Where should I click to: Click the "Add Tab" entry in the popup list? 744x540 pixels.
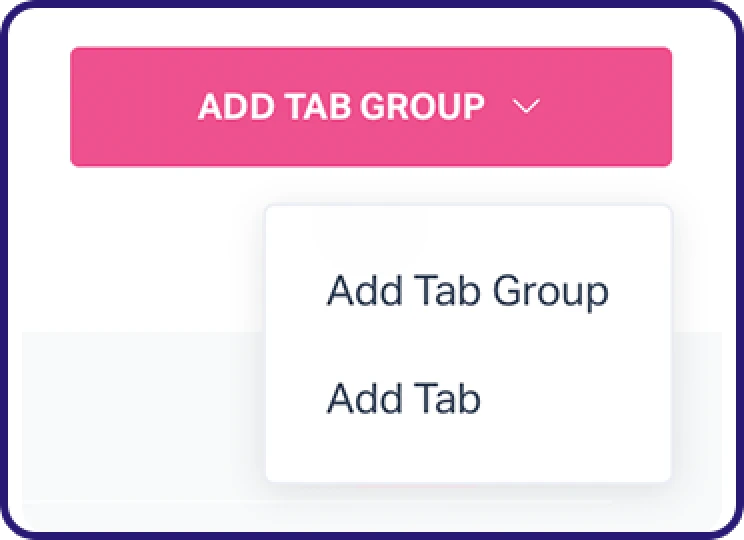404,399
